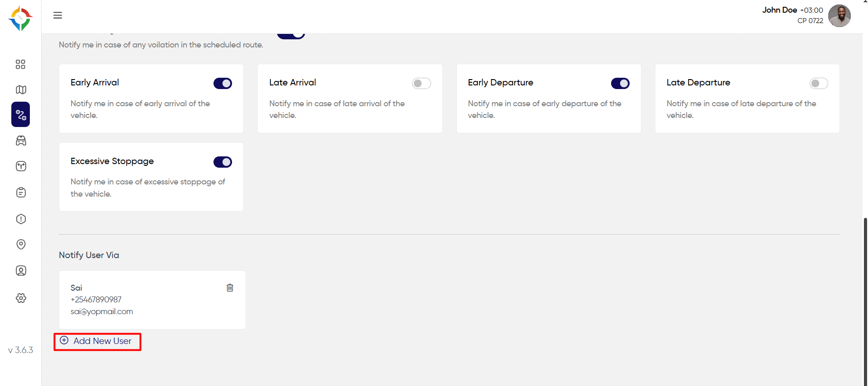868x386 pixels.
Task: Open the user profile sidebar icon
Action: pos(21,270)
